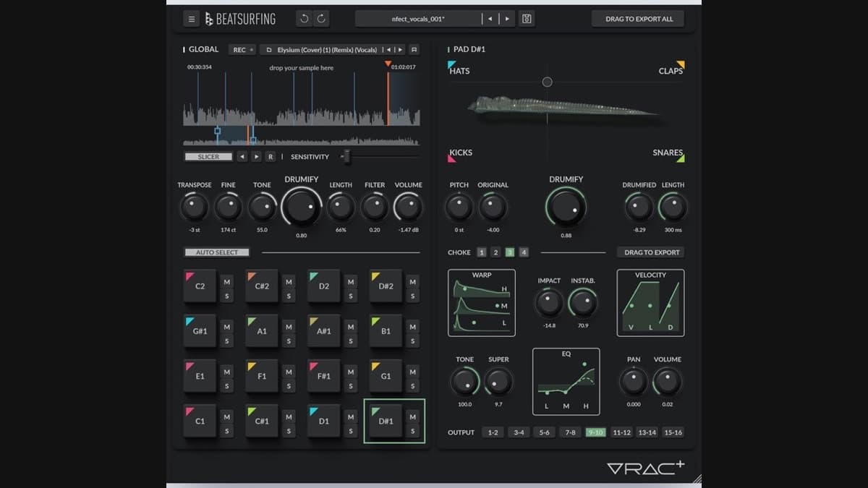Select the B1 pad
The height and width of the screenshot is (488, 868).
point(386,331)
